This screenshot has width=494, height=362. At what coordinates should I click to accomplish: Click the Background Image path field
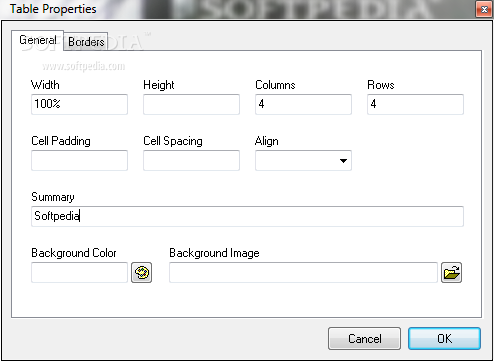tap(303, 272)
